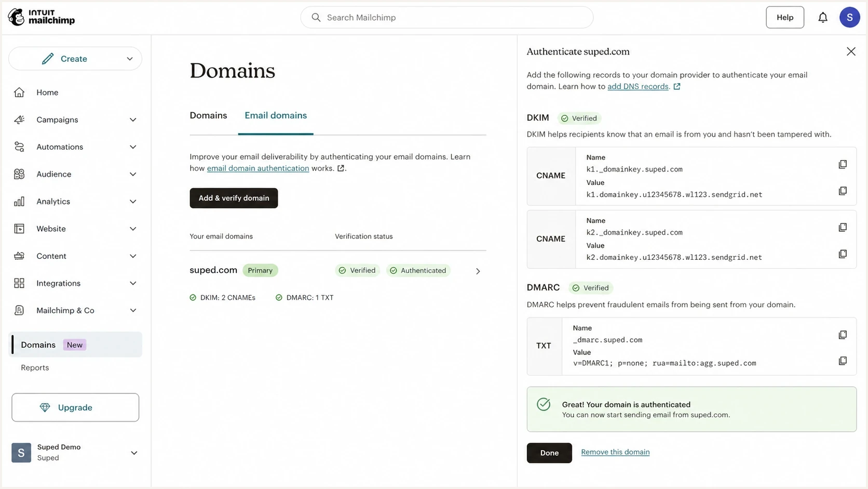868x489 pixels.
Task: Click the Help button
Action: (x=785, y=18)
